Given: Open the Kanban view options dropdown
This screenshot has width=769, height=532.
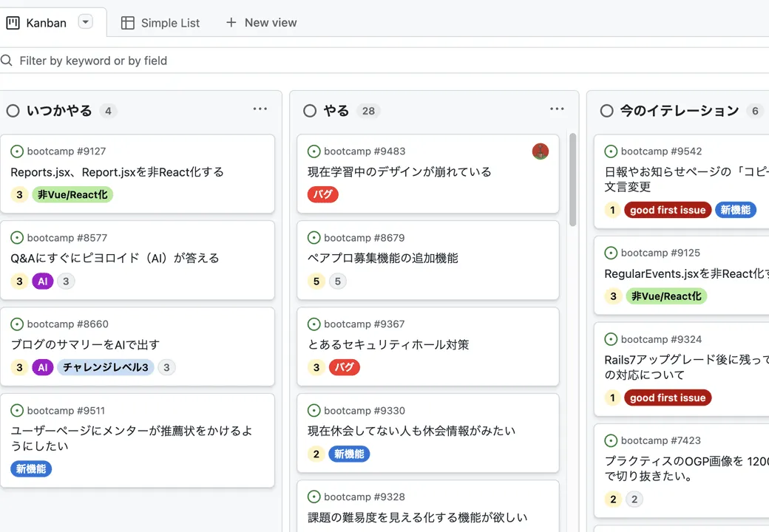Looking at the screenshot, I should [85, 22].
